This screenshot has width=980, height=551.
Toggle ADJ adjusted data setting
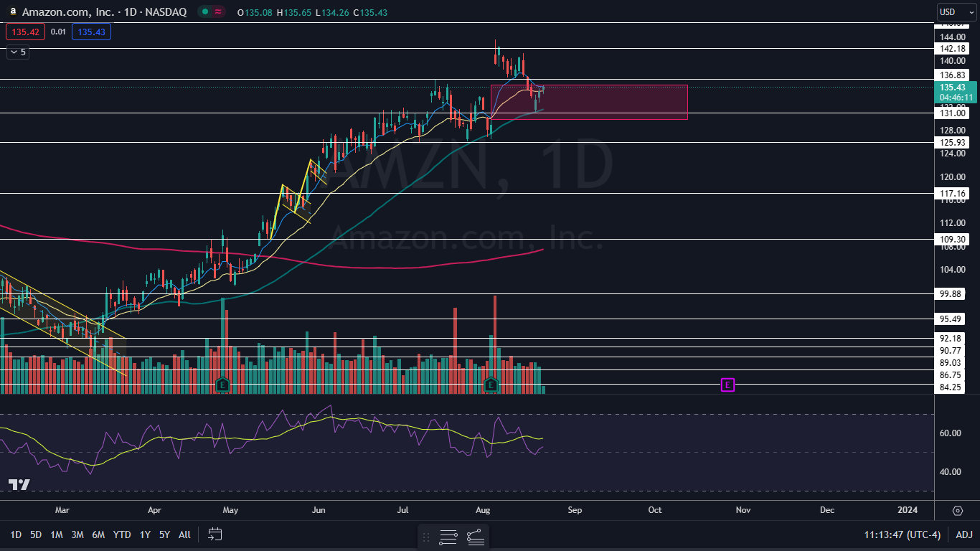(964, 534)
